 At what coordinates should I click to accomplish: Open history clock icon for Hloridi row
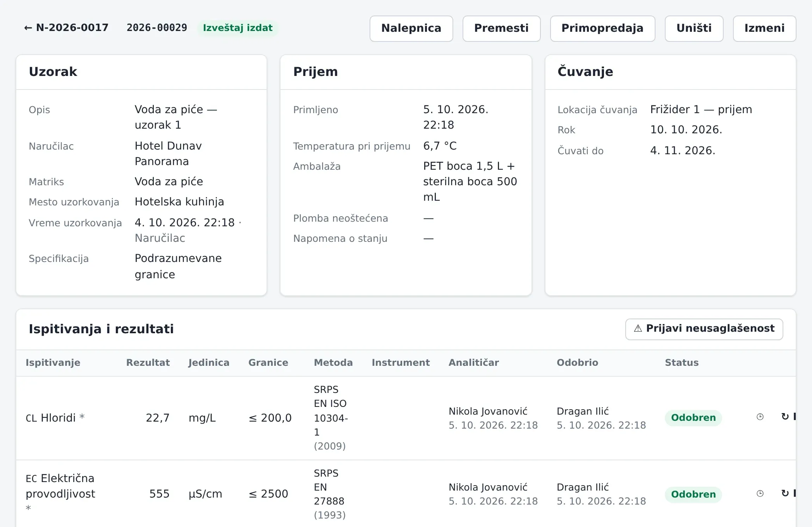(760, 417)
